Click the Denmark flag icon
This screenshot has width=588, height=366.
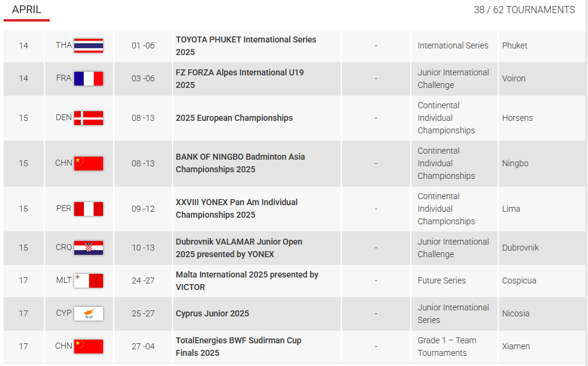[89, 118]
